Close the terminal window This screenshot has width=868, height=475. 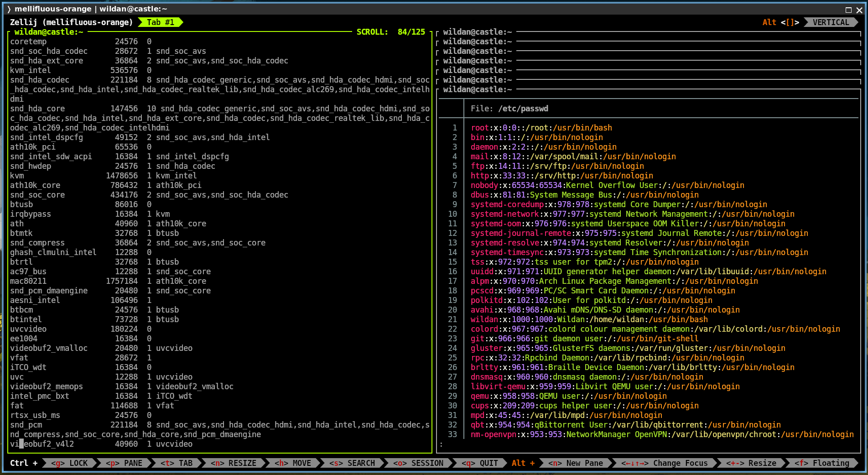coord(859,9)
